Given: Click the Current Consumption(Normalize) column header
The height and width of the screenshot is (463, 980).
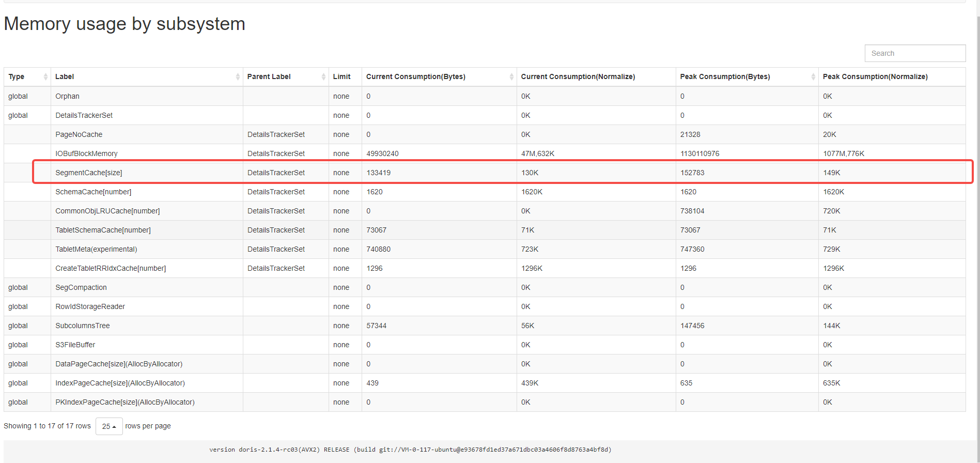Looking at the screenshot, I should [596, 76].
